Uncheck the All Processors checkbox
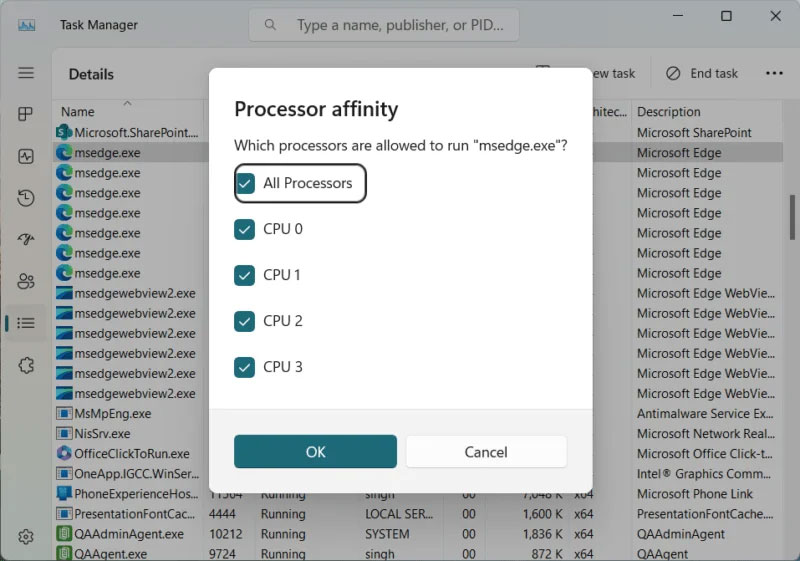Image resolution: width=800 pixels, height=561 pixels. 245,183
